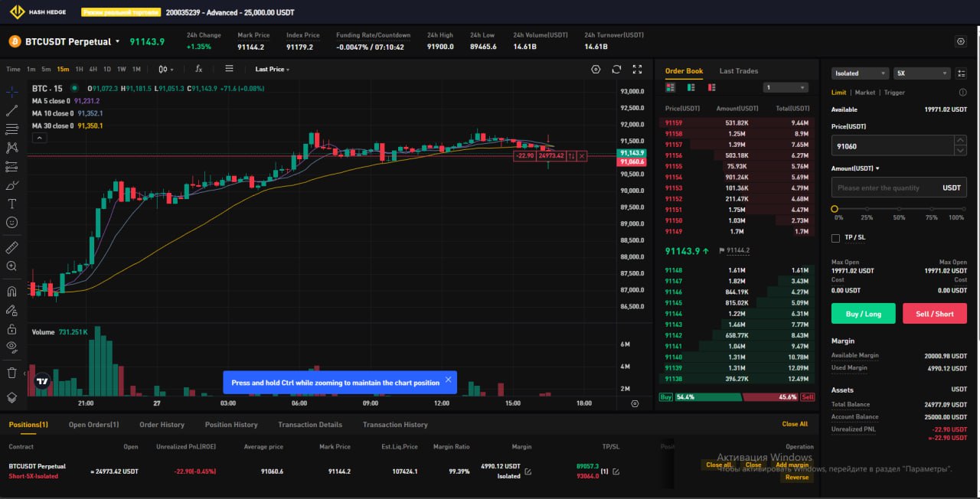Click the Sell / Short button

(x=934, y=314)
